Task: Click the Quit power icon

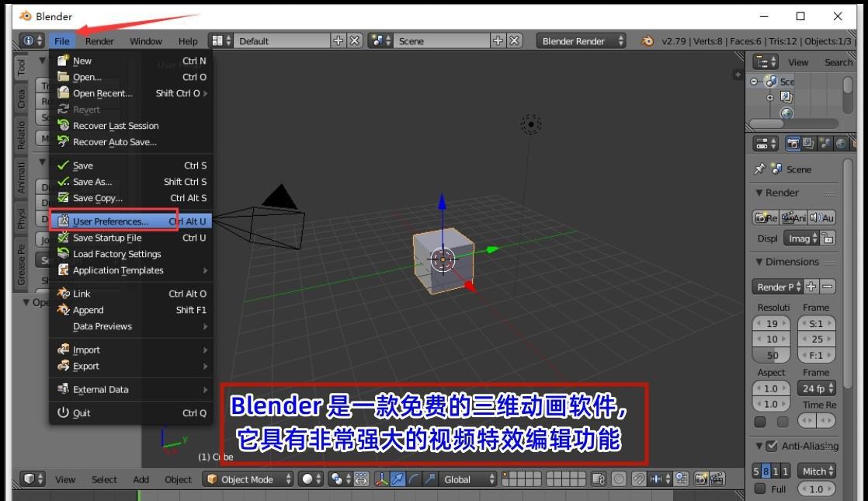Action: 63,412
